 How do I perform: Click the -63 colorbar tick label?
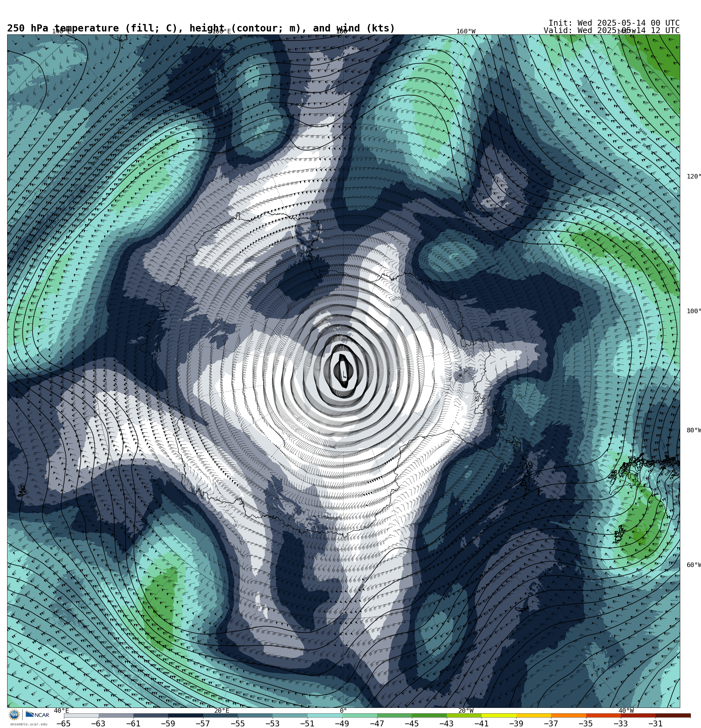[98, 723]
